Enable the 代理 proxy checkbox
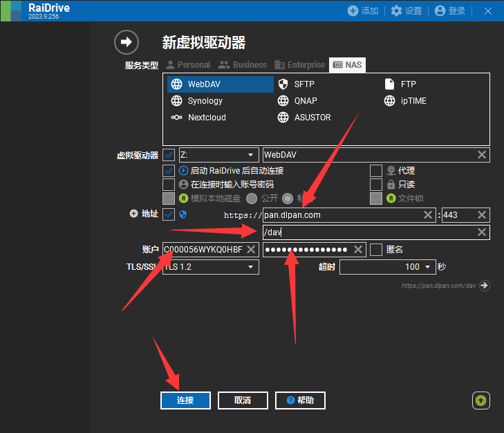Screen dimensions: 504x433 376,170
